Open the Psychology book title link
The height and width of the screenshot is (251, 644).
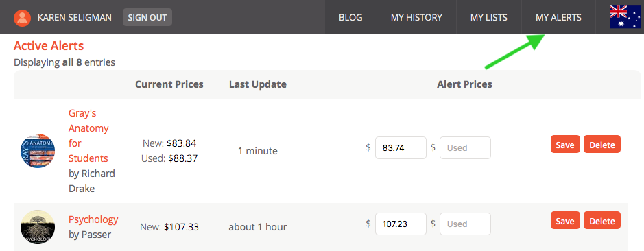pos(93,219)
